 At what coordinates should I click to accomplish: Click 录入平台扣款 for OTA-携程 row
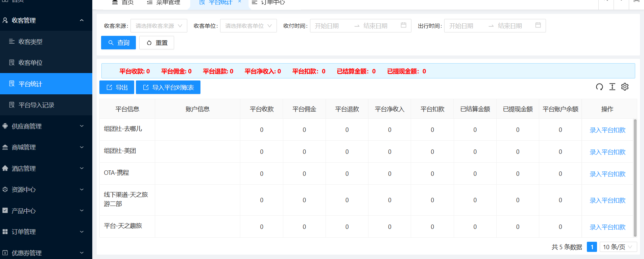click(x=607, y=174)
